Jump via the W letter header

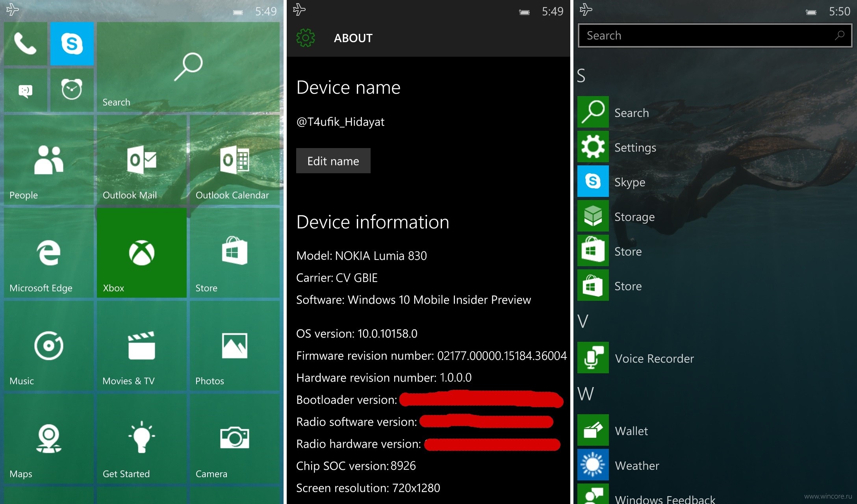[x=586, y=394]
